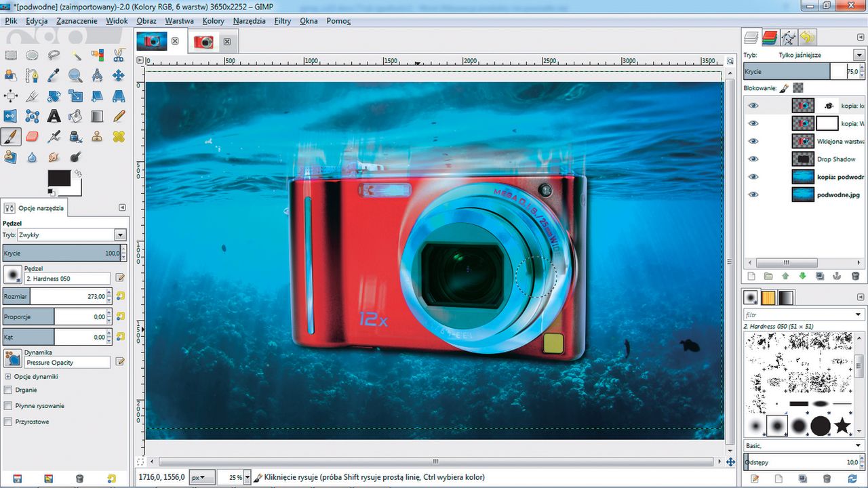868x488 pixels.
Task: Select the Flip tool
Action: click(10, 117)
